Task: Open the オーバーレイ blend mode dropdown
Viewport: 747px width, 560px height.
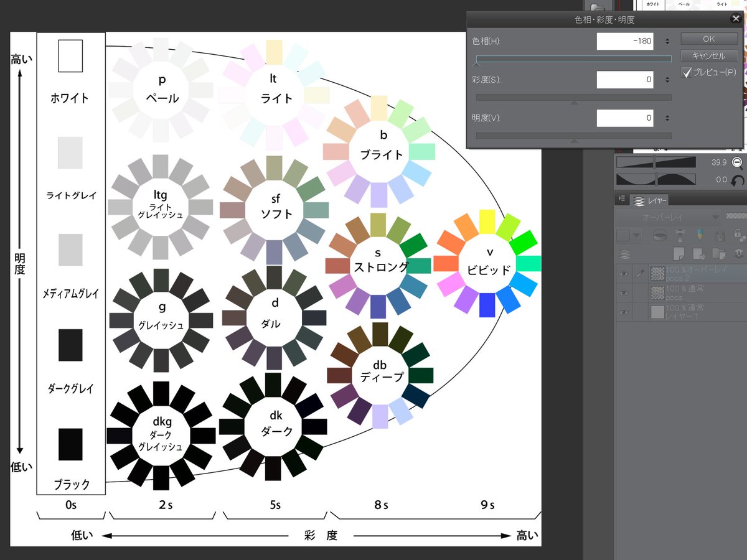Action: (668, 218)
